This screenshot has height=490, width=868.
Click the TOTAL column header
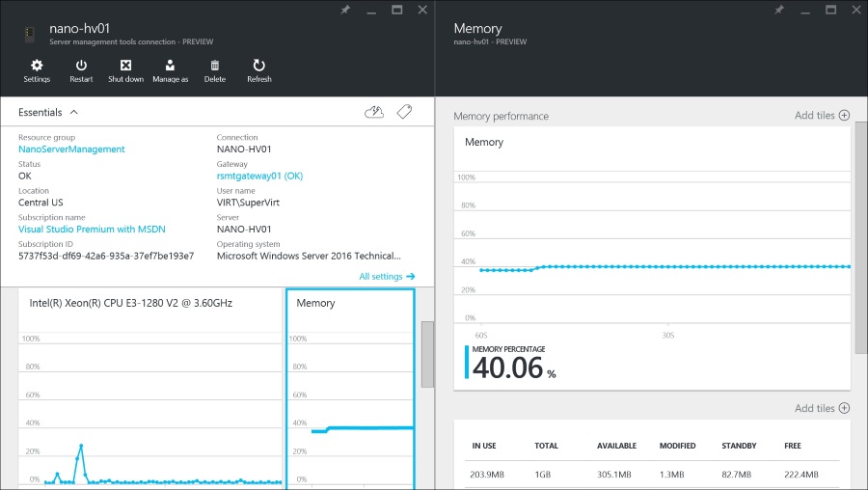tap(547, 446)
